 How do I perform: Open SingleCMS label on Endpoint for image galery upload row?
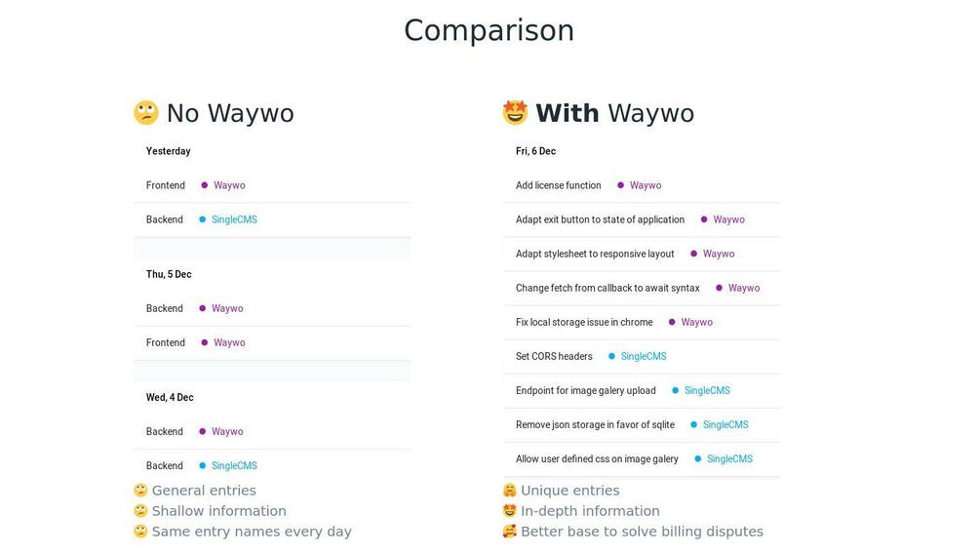(707, 390)
